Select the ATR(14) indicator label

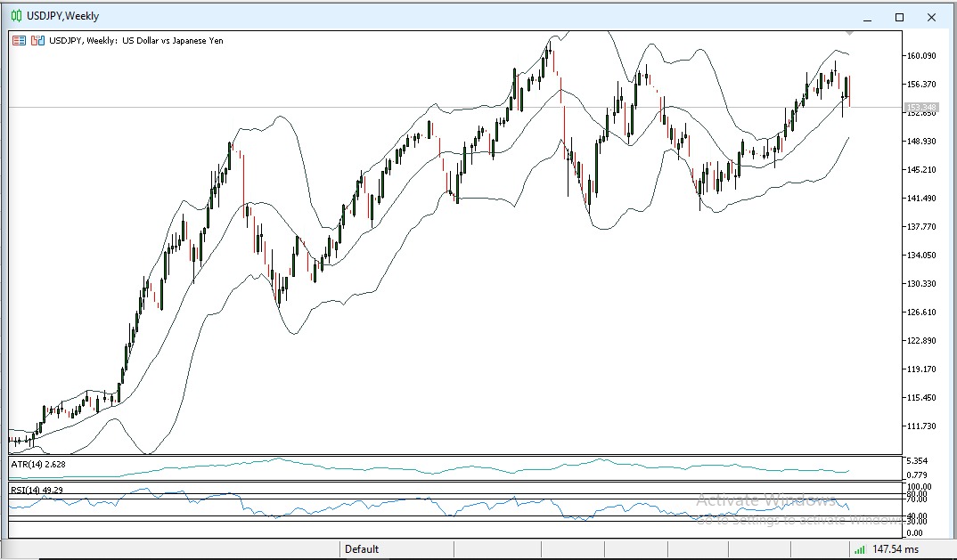tap(37, 464)
